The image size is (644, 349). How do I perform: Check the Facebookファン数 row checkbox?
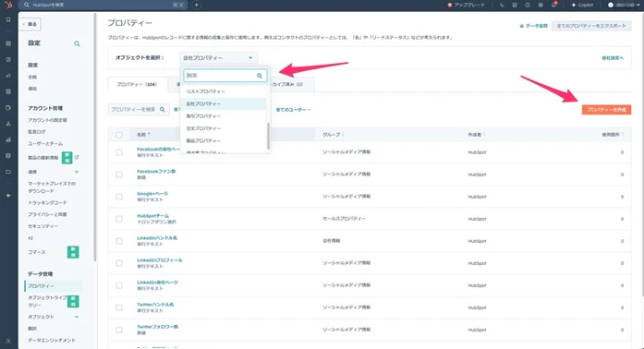[119, 174]
